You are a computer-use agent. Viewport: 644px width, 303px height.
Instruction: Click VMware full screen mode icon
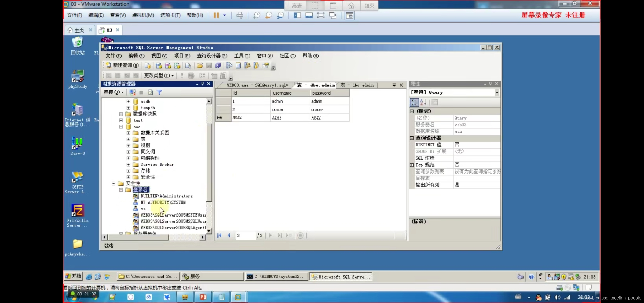click(321, 15)
